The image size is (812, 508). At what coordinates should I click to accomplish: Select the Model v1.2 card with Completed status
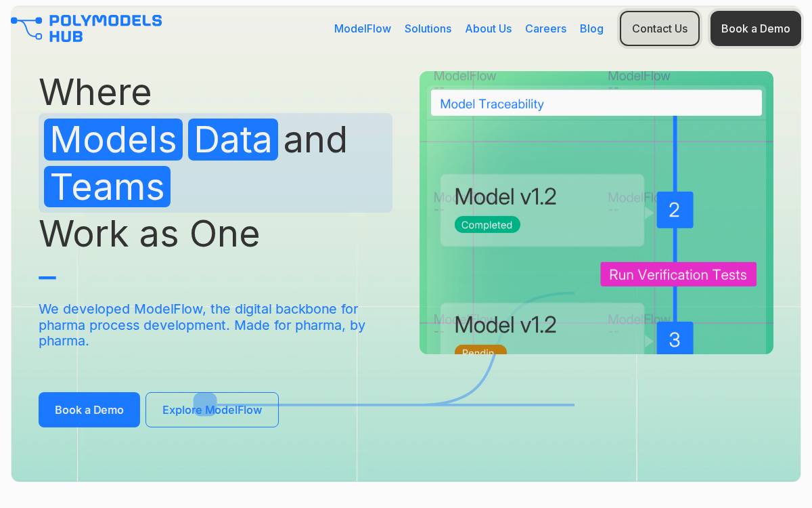point(542,210)
